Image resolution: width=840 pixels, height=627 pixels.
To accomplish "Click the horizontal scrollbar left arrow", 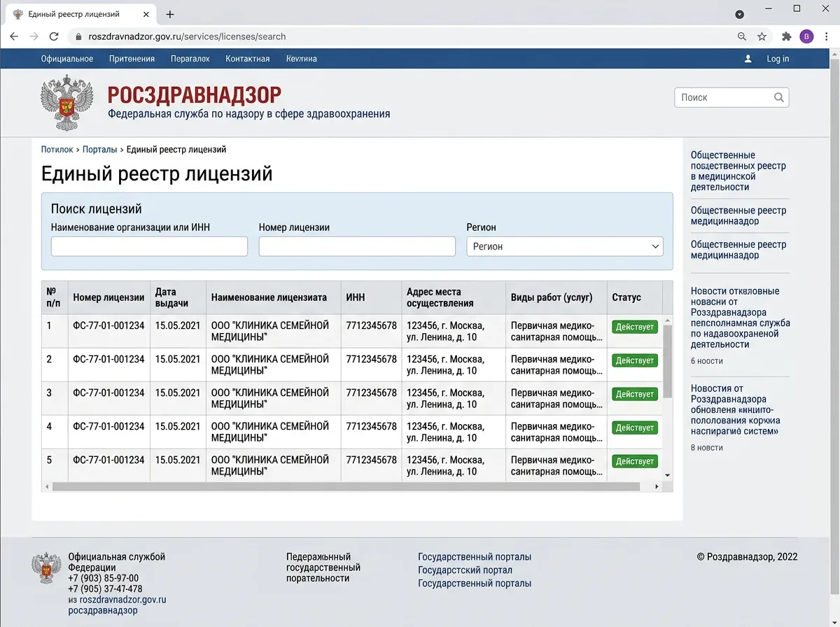I will (x=47, y=486).
